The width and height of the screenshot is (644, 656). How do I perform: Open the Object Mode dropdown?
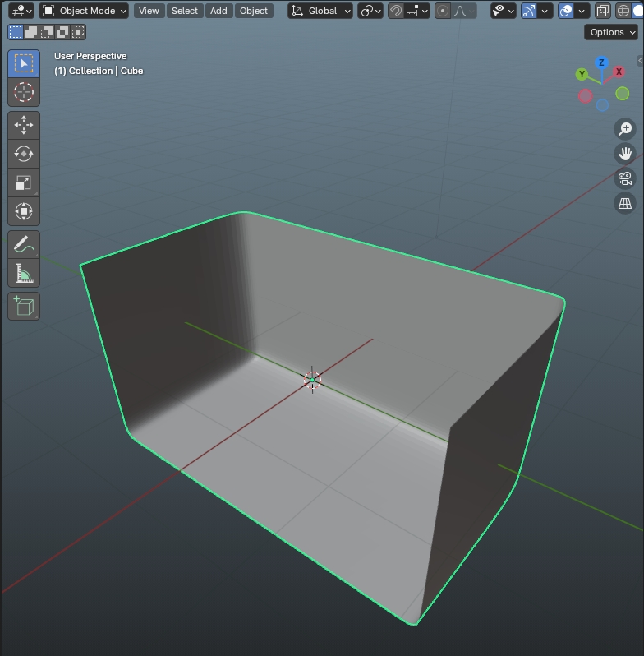point(84,11)
